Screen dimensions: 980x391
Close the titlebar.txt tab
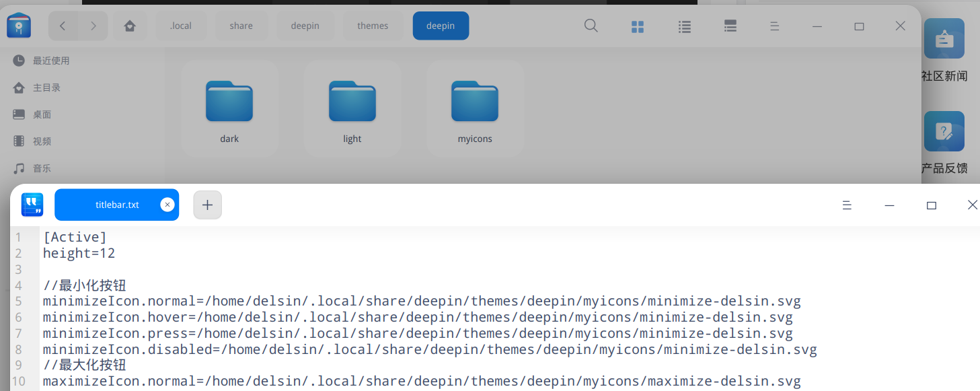coord(167,205)
